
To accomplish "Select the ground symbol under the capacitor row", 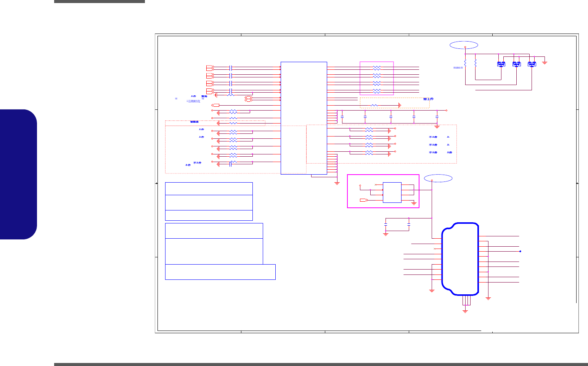I will pos(437,127).
